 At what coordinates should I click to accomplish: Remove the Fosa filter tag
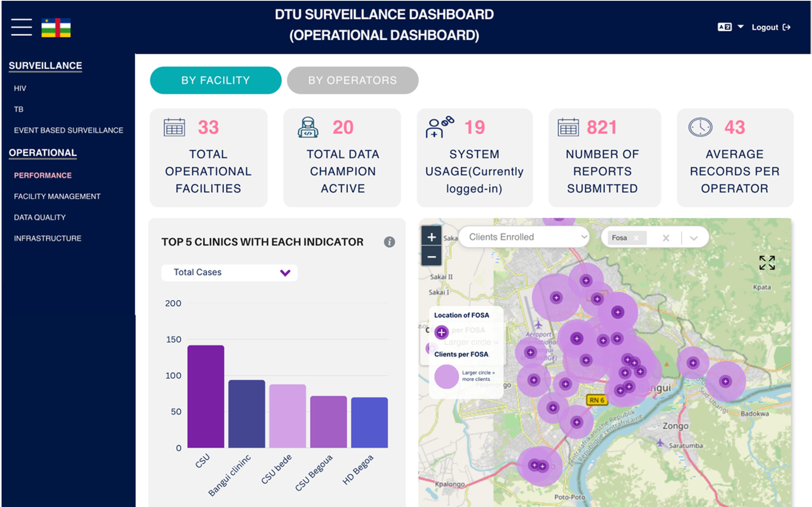pyautogui.click(x=636, y=238)
